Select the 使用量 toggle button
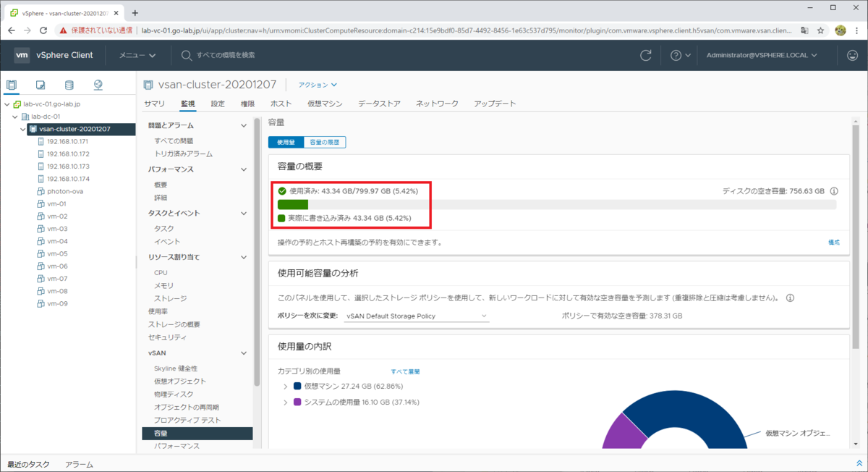 tap(286, 142)
